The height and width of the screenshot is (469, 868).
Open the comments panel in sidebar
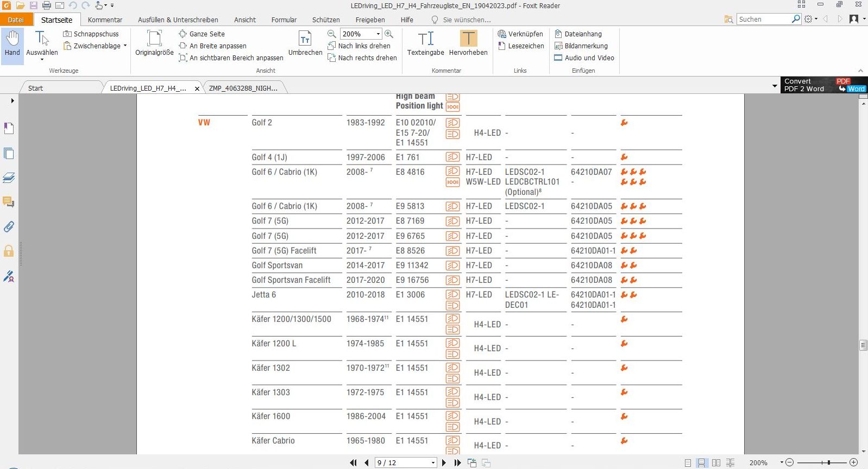[x=9, y=202]
